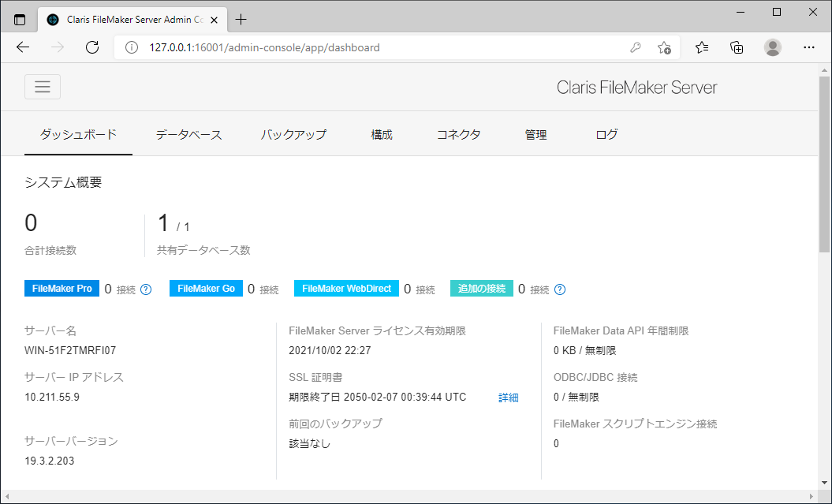
Task: Click the Collections icon in the browser toolbar
Action: (x=737, y=47)
